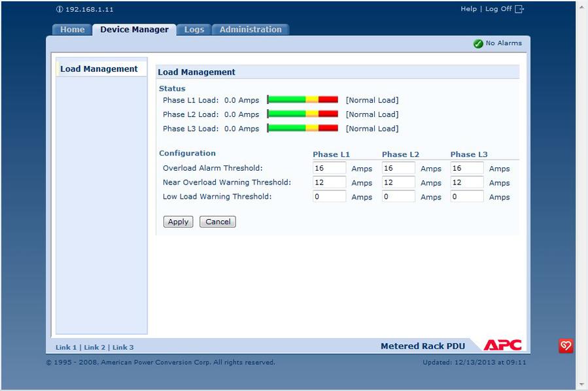
Task: Click the Phase L1 load bar
Action: point(303,100)
